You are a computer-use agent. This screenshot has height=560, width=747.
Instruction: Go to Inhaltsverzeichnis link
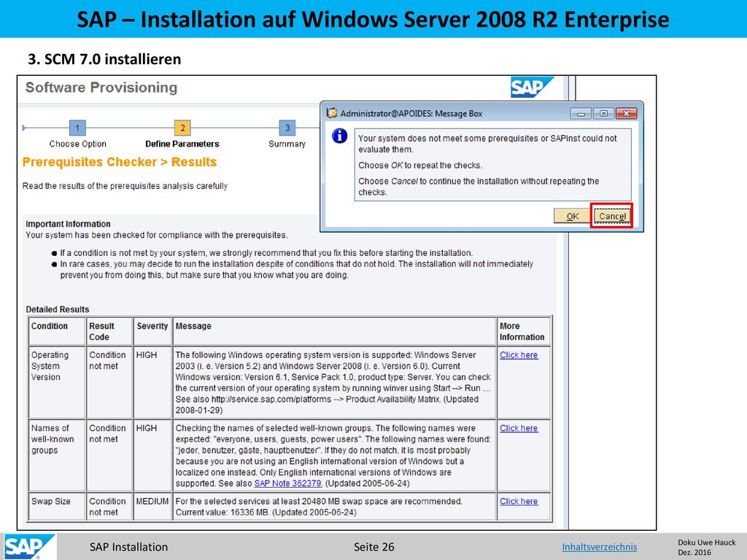coord(600,547)
